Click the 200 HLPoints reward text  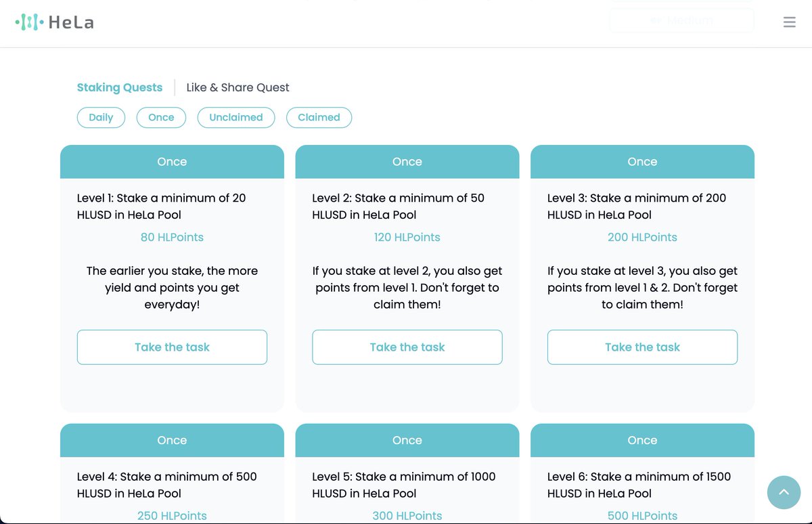pyautogui.click(x=642, y=238)
